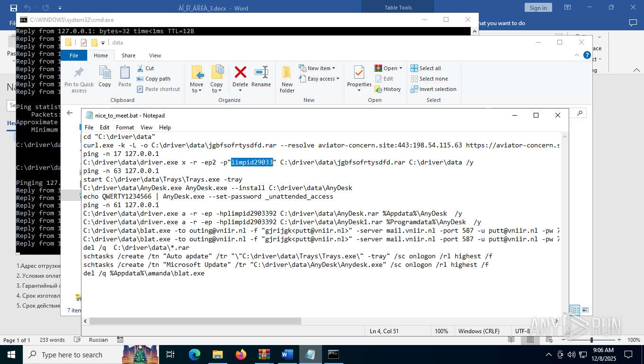Click Invert selection in Explorer ribbon
644x364 pixels.
pos(433,89)
